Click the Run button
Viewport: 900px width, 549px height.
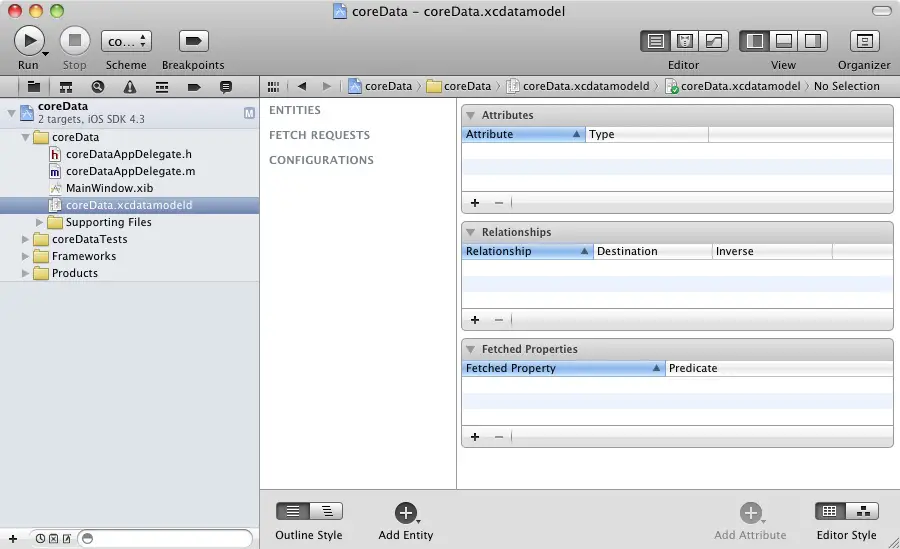pos(29,41)
